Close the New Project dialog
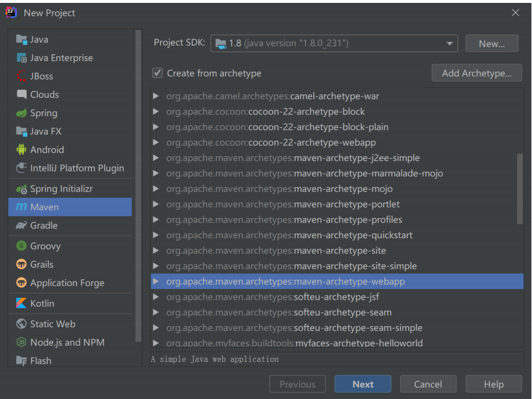 515,13
